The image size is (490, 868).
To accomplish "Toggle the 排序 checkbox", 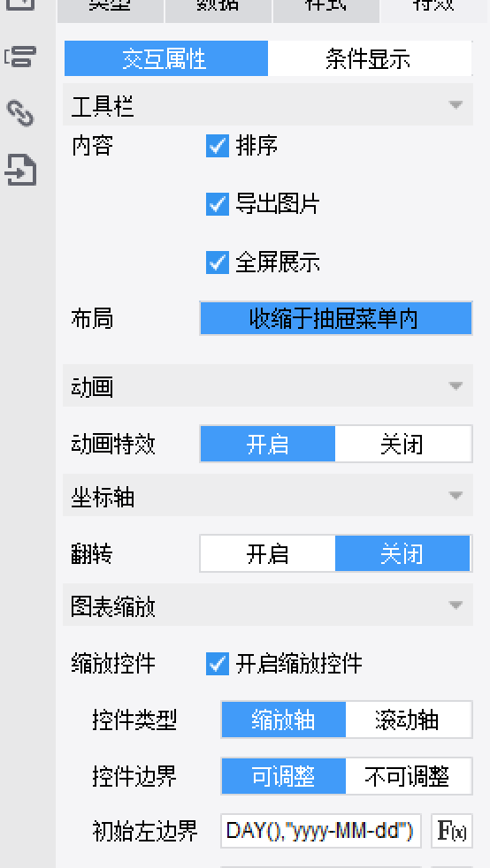I will (217, 146).
